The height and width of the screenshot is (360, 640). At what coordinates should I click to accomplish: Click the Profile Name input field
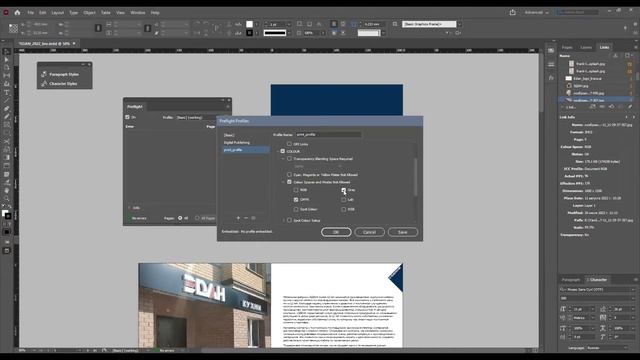[329, 134]
